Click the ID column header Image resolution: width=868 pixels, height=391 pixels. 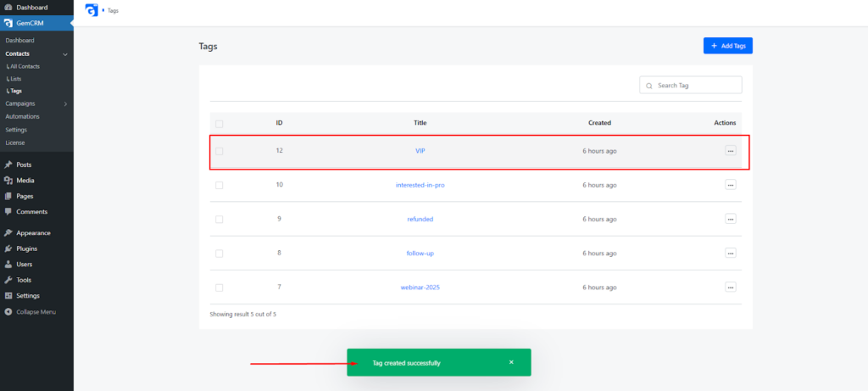[x=280, y=123]
